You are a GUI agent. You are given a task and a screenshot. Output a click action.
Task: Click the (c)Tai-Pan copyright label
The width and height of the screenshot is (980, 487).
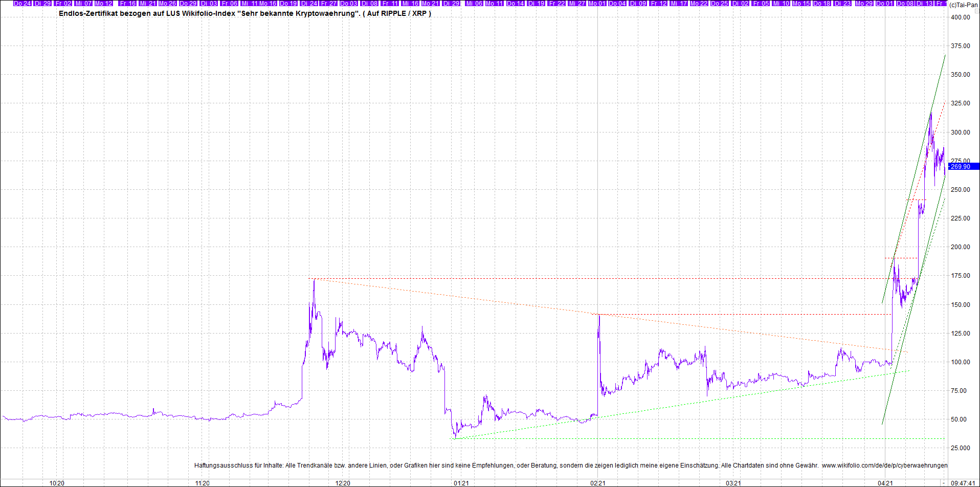point(963,5)
